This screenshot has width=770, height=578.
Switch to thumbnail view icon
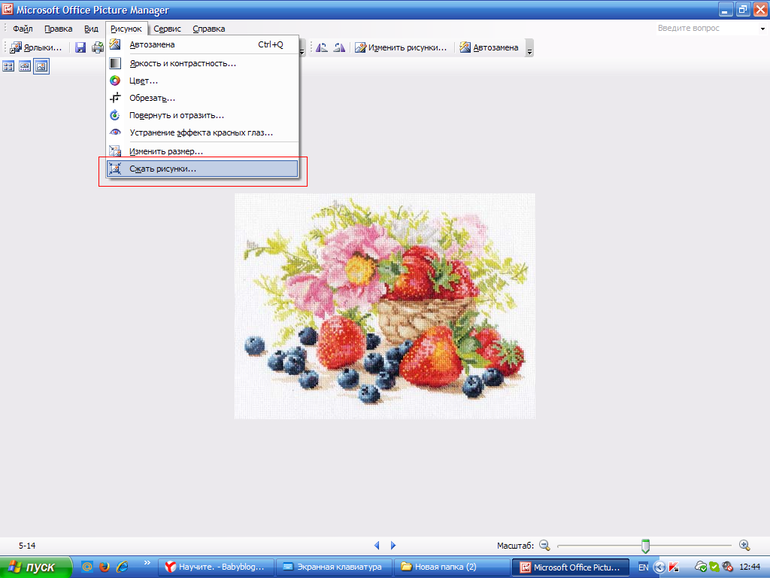9,66
